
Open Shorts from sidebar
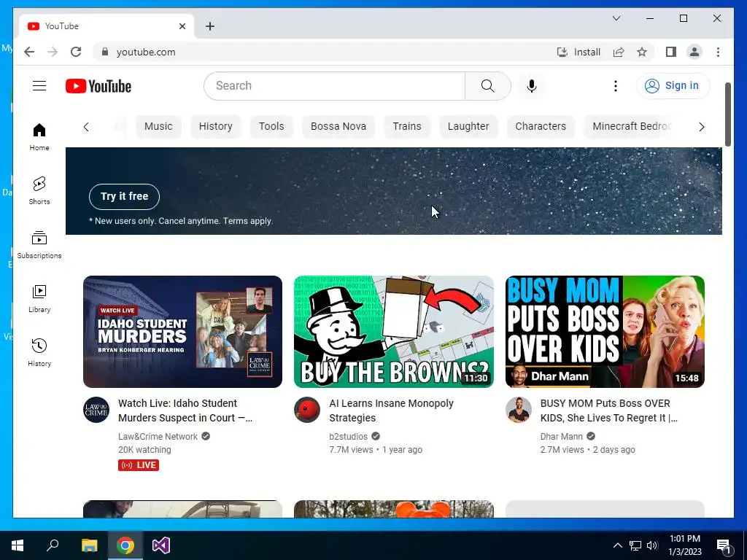coord(39,190)
